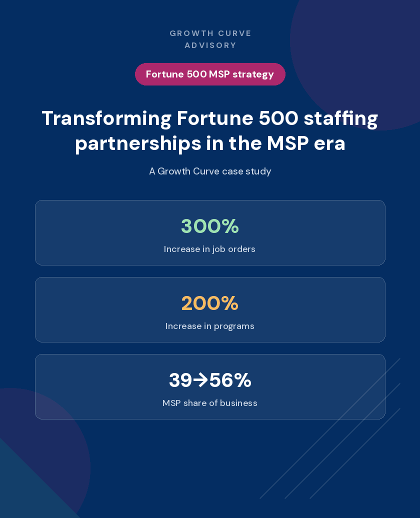Select the 'MSP share of business' label
The image size is (420, 518).
pyautogui.click(x=209, y=403)
